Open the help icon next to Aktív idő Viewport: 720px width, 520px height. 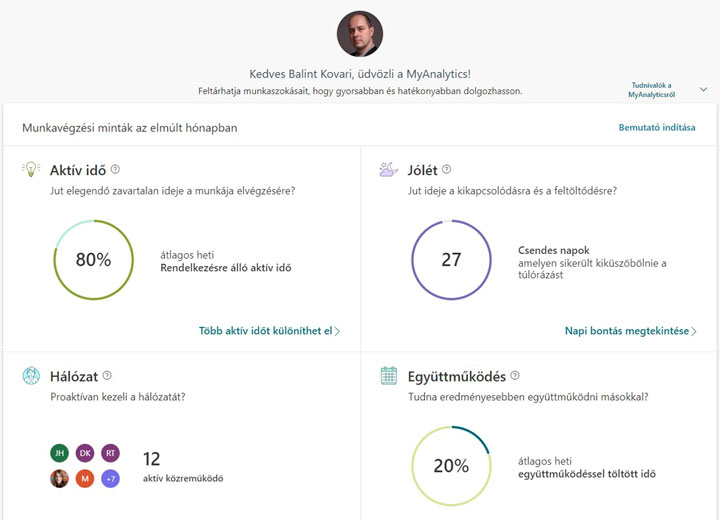(115, 169)
